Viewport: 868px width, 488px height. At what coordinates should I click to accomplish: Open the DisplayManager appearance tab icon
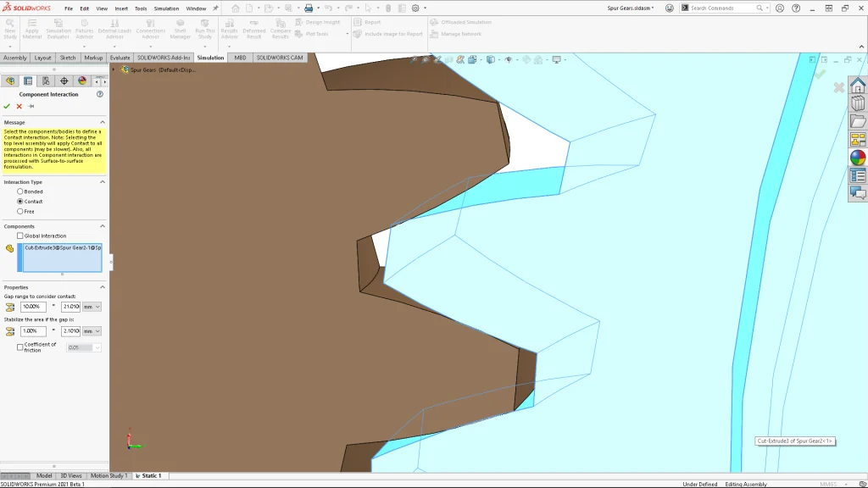pos(81,81)
